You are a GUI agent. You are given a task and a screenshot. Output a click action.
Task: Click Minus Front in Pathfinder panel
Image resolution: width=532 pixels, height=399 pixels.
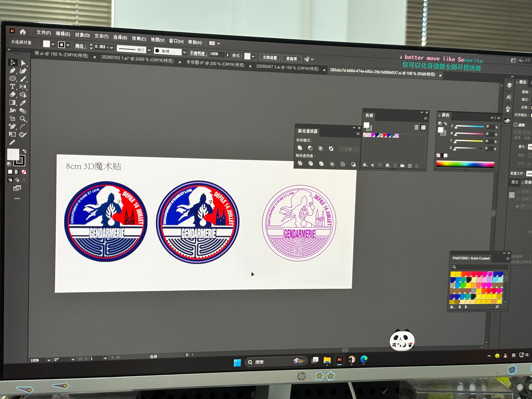tap(310, 148)
